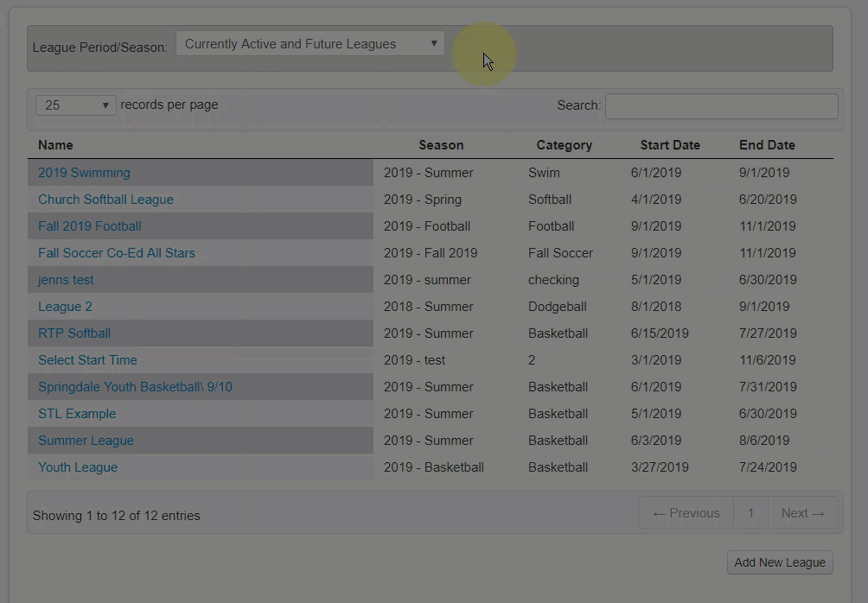Click the '2019 - Football' season cell
This screenshot has width=868, height=603.
click(427, 226)
